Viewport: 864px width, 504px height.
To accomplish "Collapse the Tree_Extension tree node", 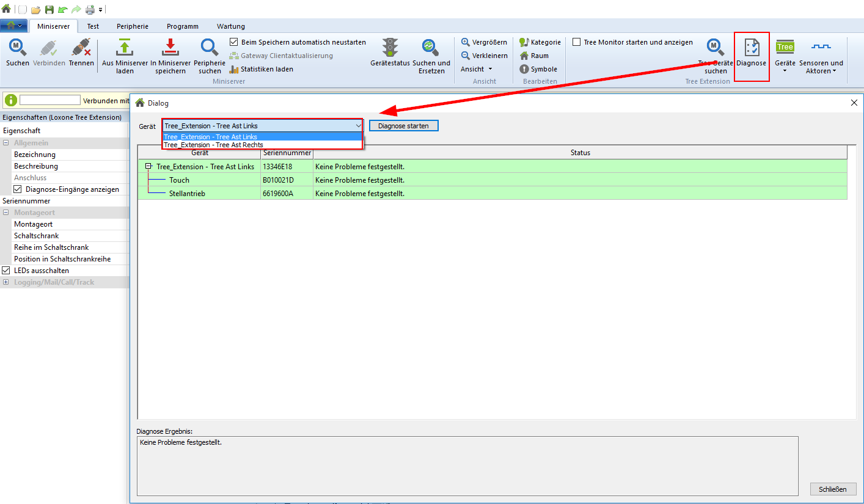I will [x=148, y=167].
